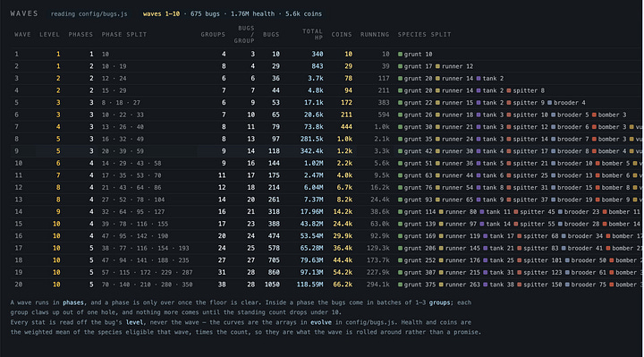The image size is (644, 357).
Task: Click the bomber swatch in wave 6
Action: click(594, 115)
